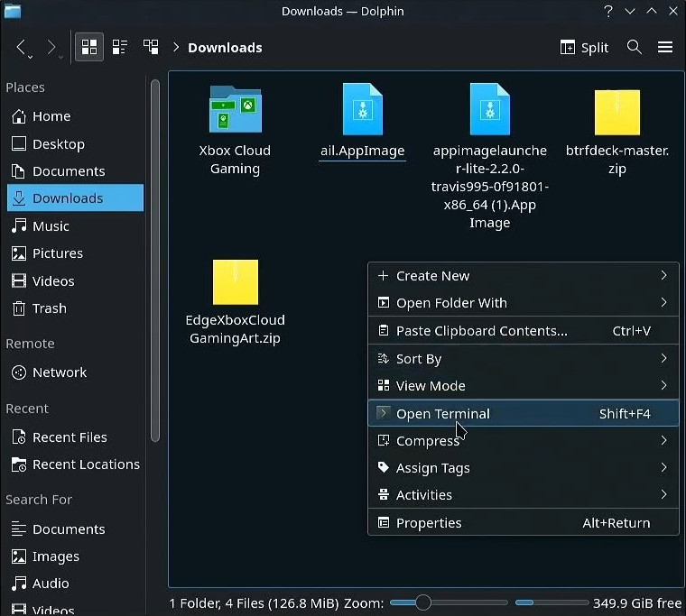This screenshot has width=686, height=616.
Task: Select the ail.AppImage file icon
Action: [x=362, y=109]
